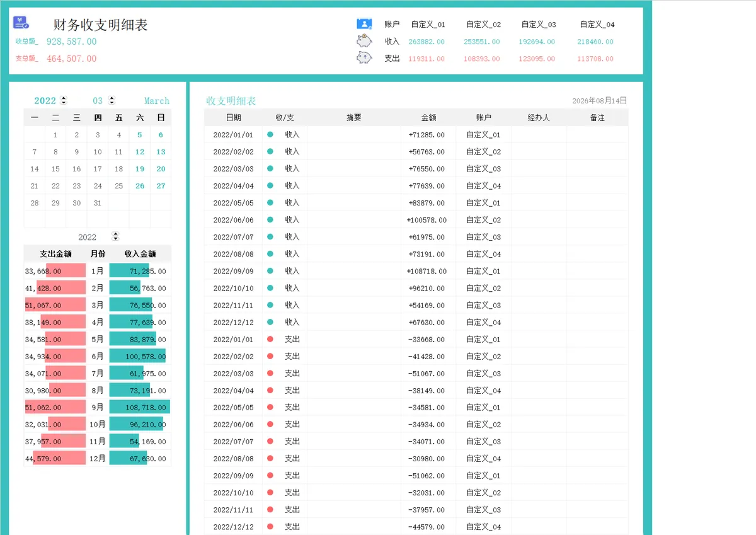
Task: Click empty 备注 cell in -34071.00 row
Action: pos(597,442)
